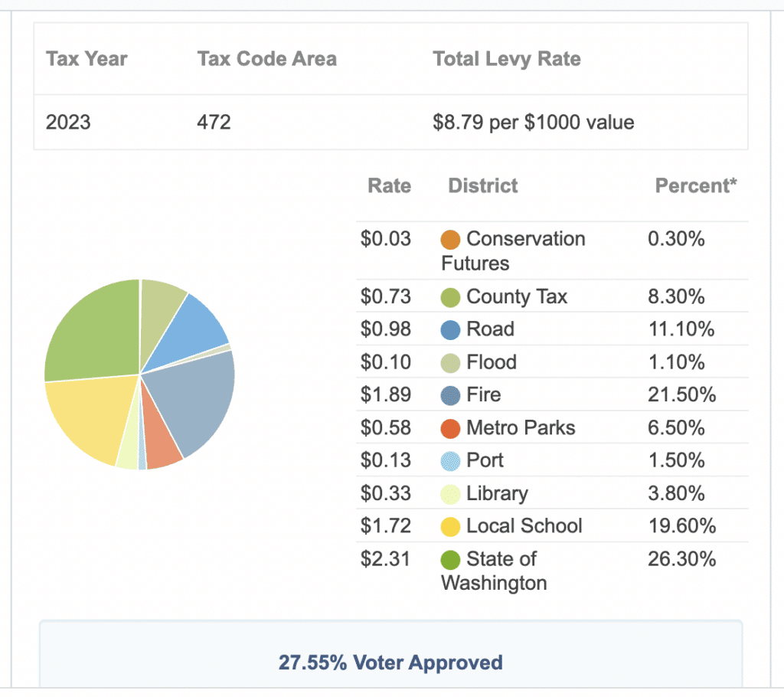
Task: Click the 26.30% percent value
Action: [682, 559]
